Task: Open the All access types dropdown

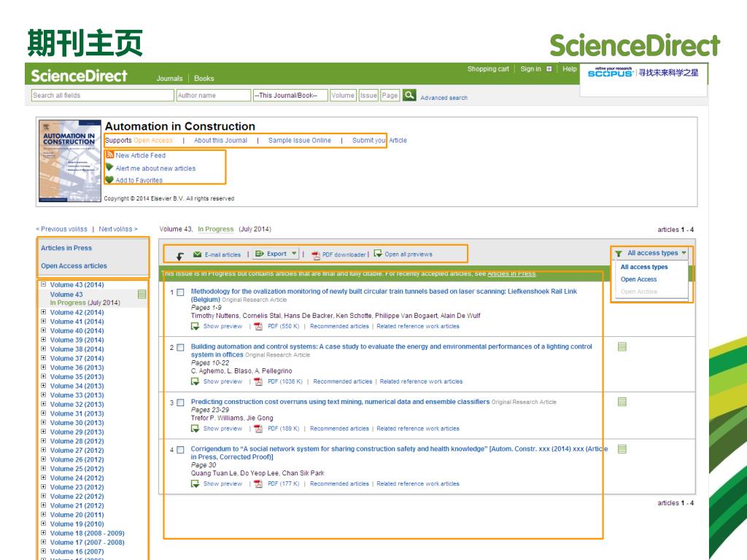Action: (651, 253)
